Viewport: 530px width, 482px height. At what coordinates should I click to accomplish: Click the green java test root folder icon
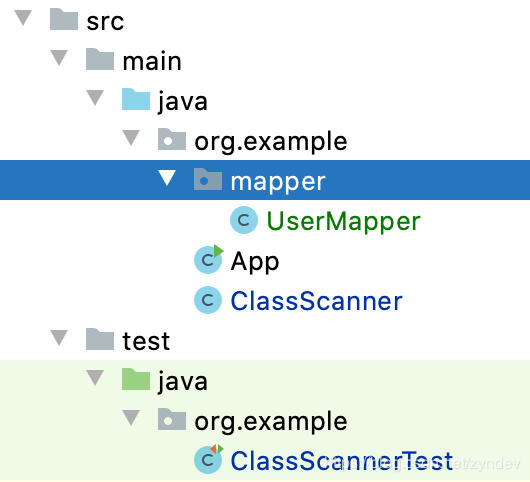[136, 379]
